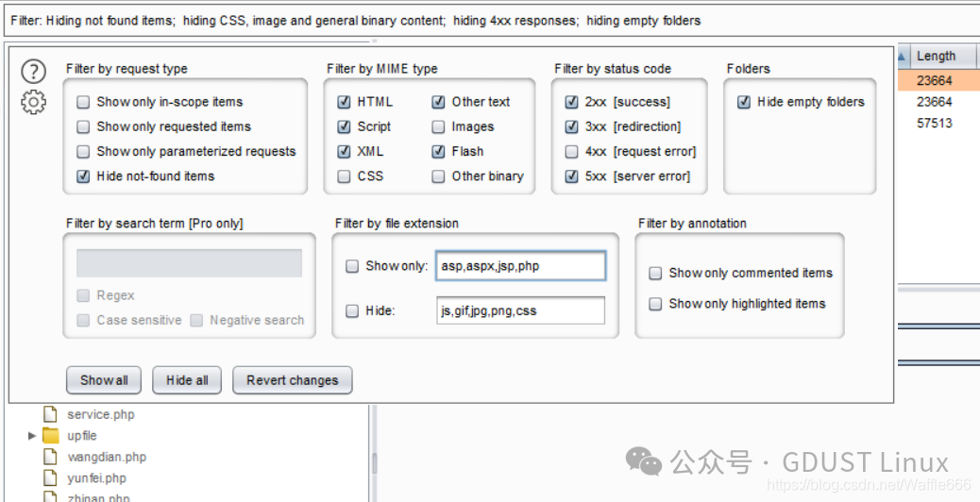980x502 pixels.
Task: Click the Length column sort arrow
Action: pyautogui.click(x=902, y=57)
